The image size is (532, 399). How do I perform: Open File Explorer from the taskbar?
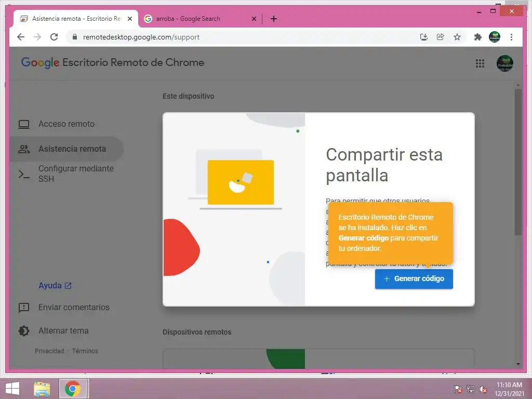coord(42,389)
